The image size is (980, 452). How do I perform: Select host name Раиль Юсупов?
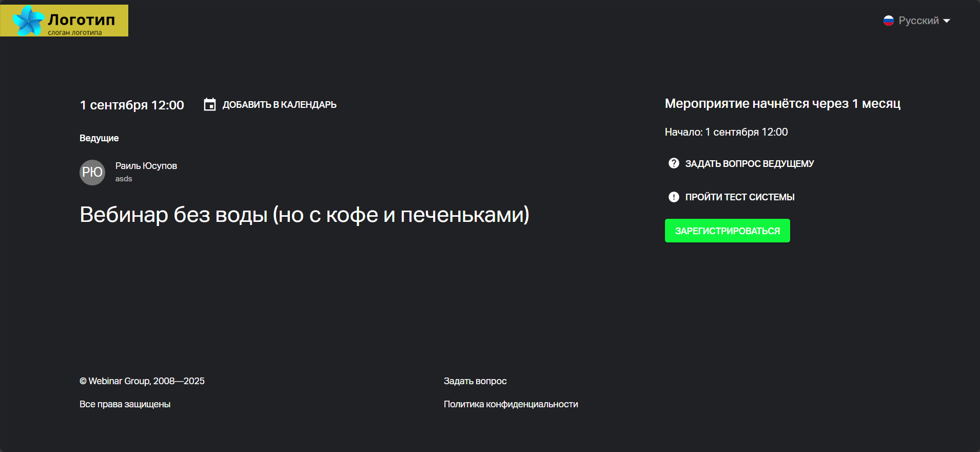tap(146, 166)
